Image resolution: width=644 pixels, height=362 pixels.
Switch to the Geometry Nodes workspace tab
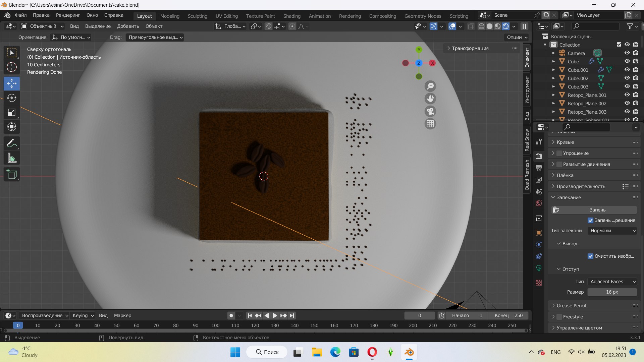click(423, 16)
